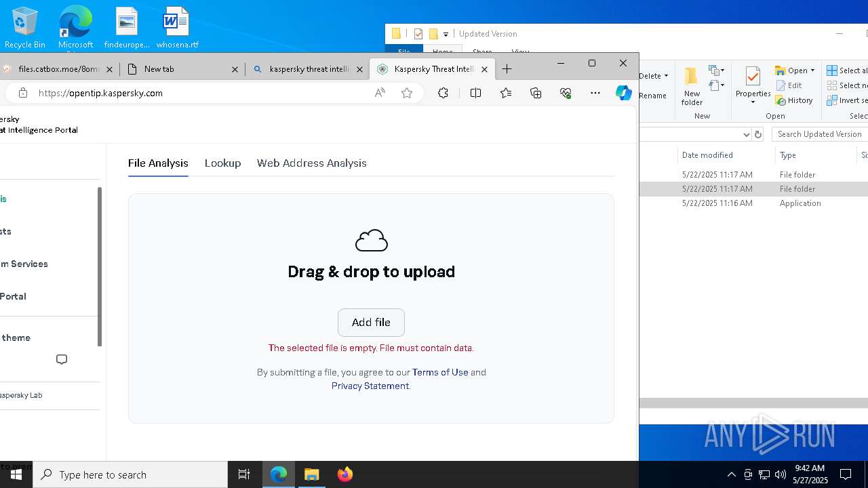Open volume control in system tray
This screenshot has height=488, width=868.
(780, 474)
